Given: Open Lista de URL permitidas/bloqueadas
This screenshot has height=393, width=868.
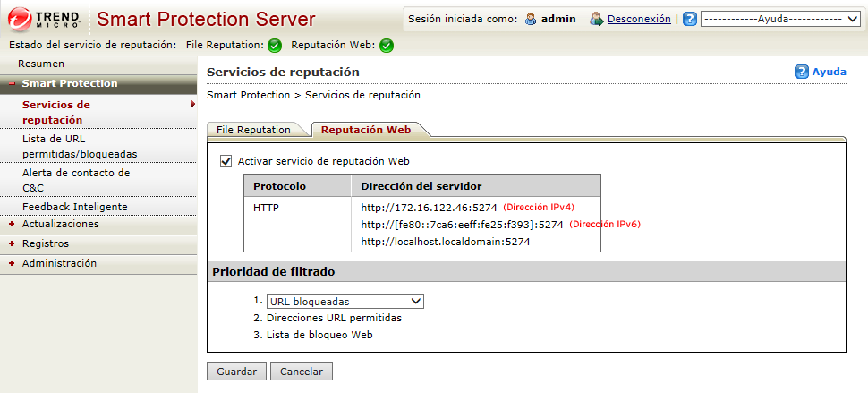Looking at the screenshot, I should [80, 146].
